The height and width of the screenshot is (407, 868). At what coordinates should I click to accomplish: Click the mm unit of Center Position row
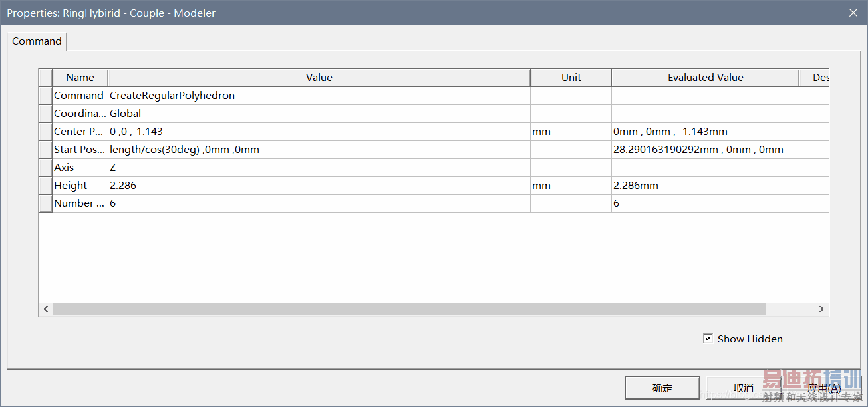571,132
